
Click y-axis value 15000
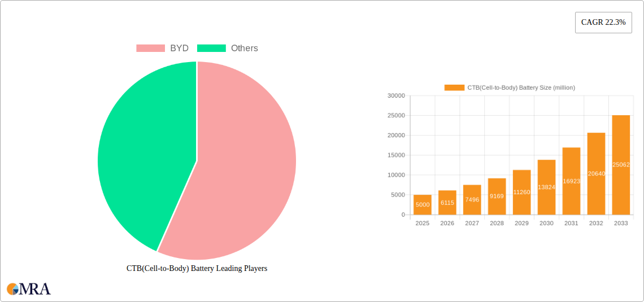(397, 155)
